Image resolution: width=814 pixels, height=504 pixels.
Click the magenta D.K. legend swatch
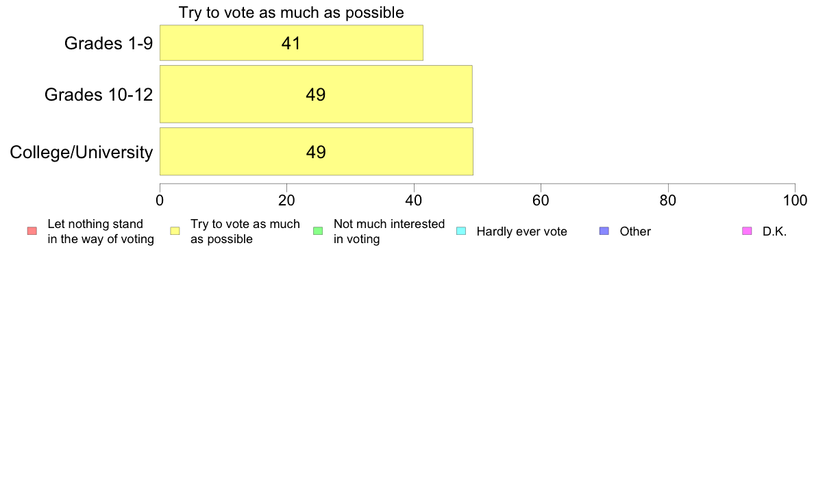747,231
